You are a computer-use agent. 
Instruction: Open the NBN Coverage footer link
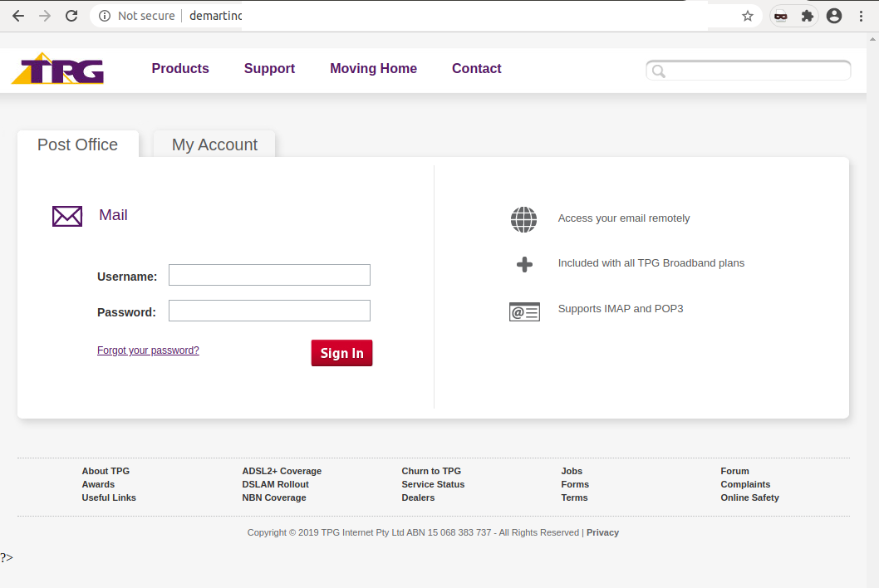pyautogui.click(x=274, y=497)
